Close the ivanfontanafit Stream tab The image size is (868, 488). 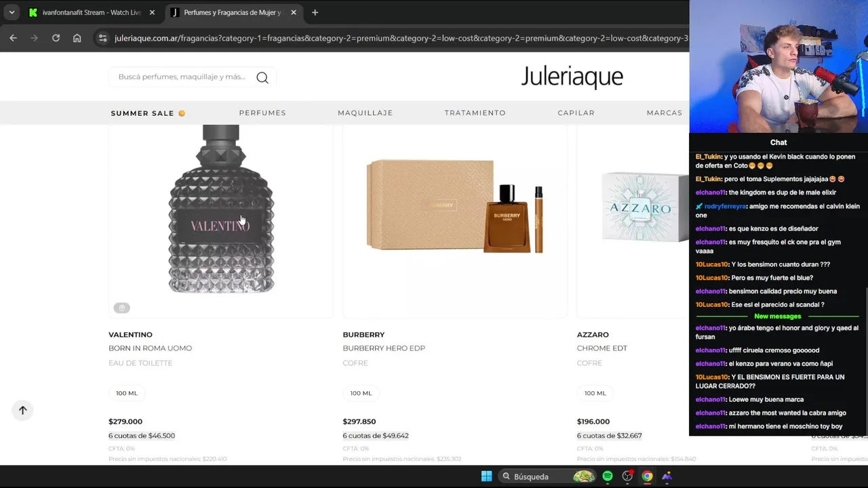click(x=152, y=12)
